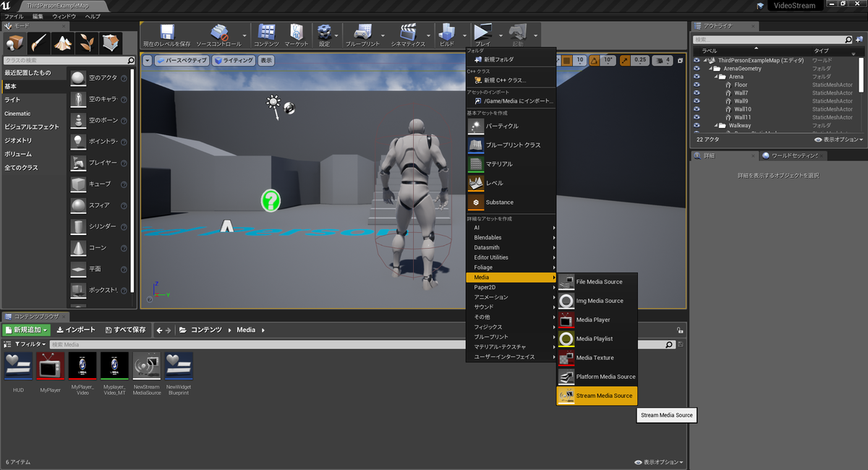Select the Place mode icon
Screen dimensions: 868x470
[x=15, y=43]
